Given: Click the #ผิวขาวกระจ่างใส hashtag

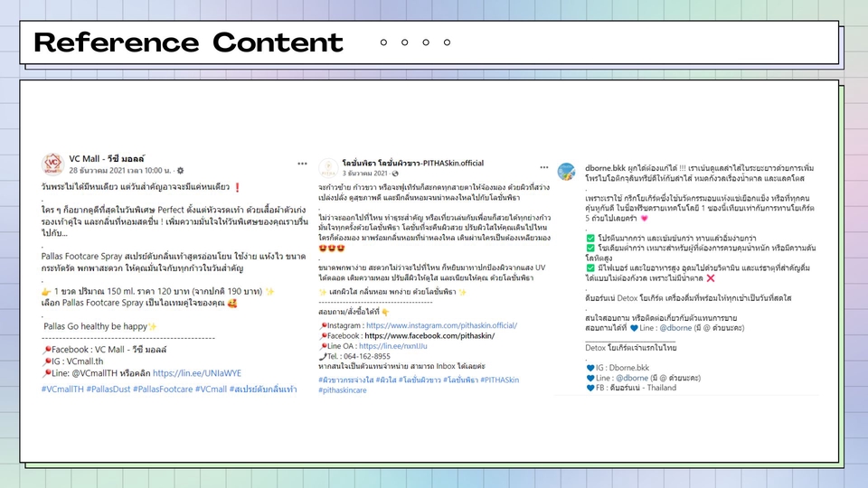Looking at the screenshot, I should click(x=346, y=380).
